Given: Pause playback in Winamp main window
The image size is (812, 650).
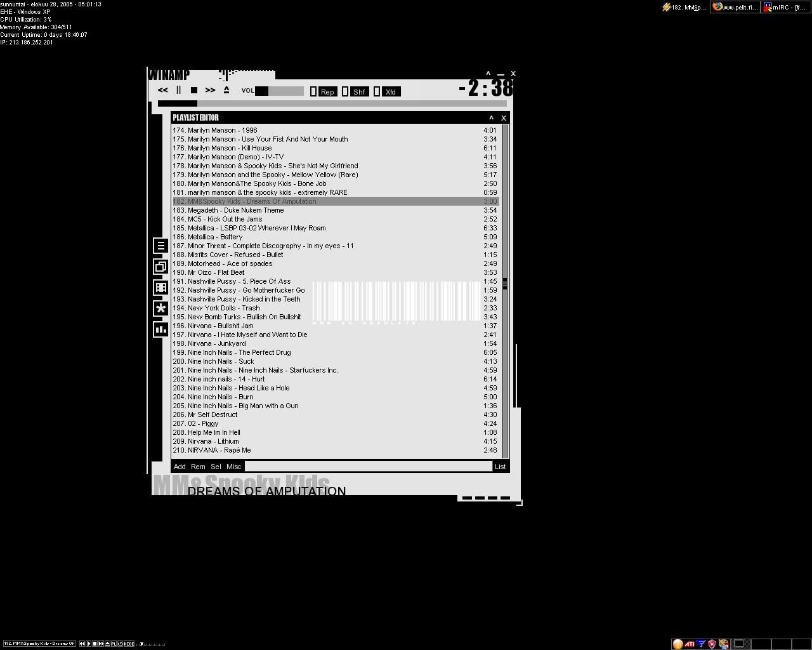Looking at the screenshot, I should (x=178, y=91).
